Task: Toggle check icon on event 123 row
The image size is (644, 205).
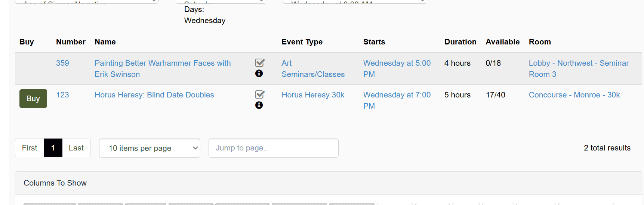Action: coord(260,94)
